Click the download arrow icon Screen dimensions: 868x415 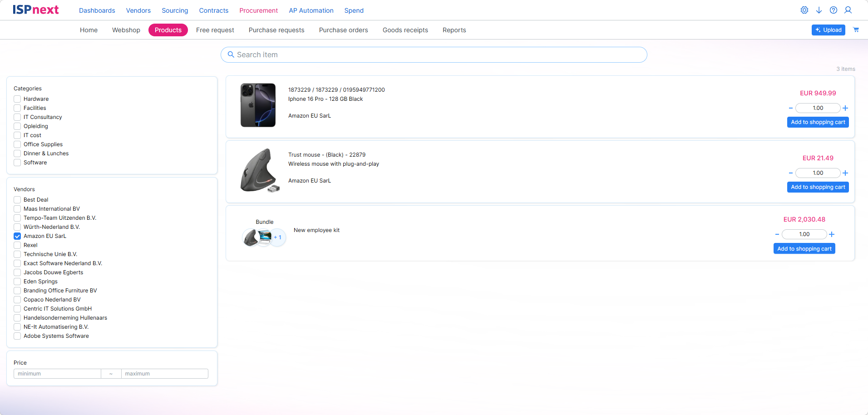(819, 10)
